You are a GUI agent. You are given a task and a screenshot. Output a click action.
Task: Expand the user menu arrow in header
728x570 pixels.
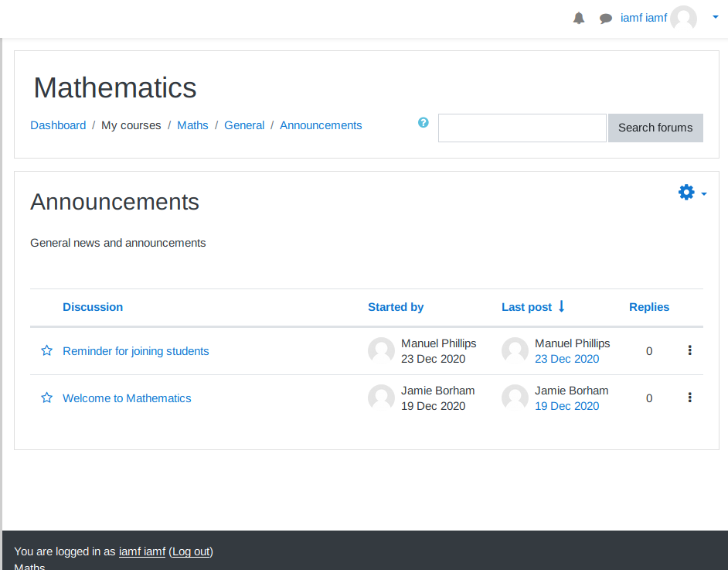pos(715,16)
